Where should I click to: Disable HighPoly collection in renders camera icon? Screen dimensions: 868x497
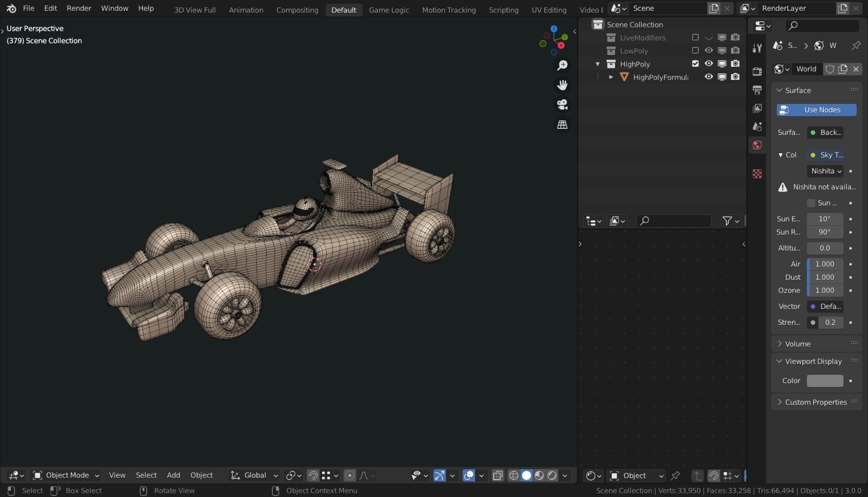coord(735,64)
